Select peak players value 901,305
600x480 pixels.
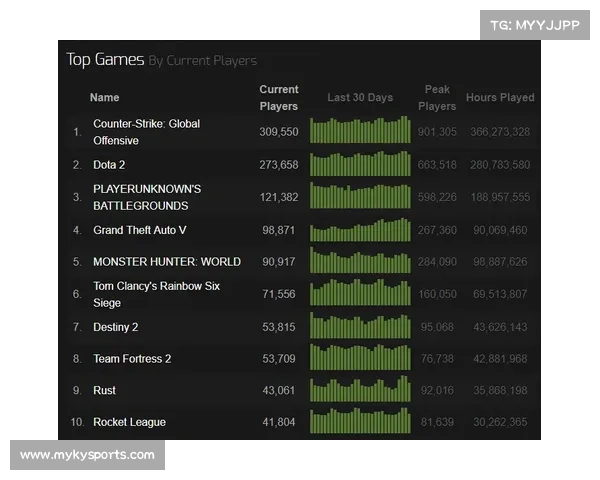(x=437, y=132)
